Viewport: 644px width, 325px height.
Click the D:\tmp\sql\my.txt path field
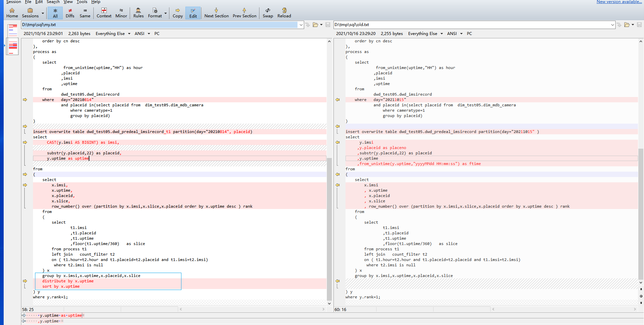(x=159, y=25)
